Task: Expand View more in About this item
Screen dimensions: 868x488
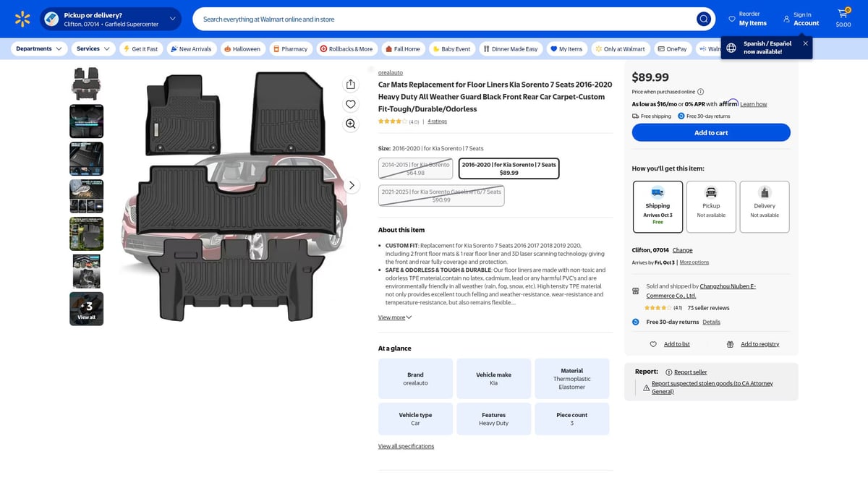Action: (x=395, y=317)
